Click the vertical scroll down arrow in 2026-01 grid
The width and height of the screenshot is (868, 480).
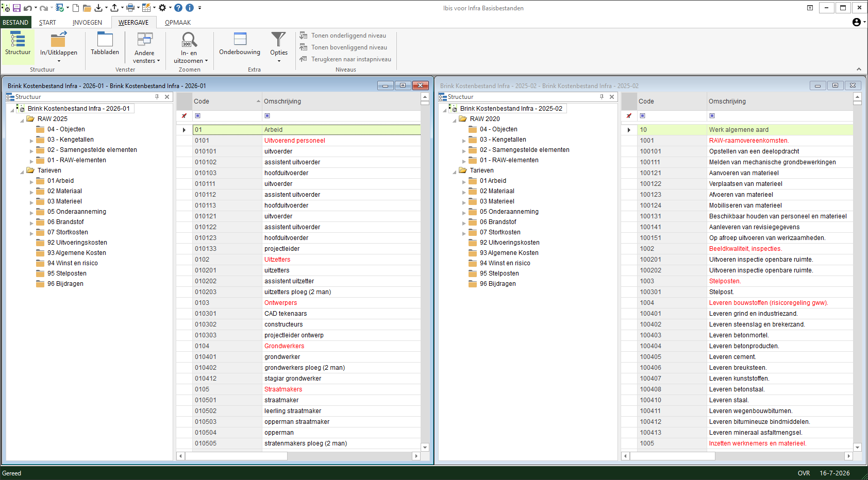(425, 447)
